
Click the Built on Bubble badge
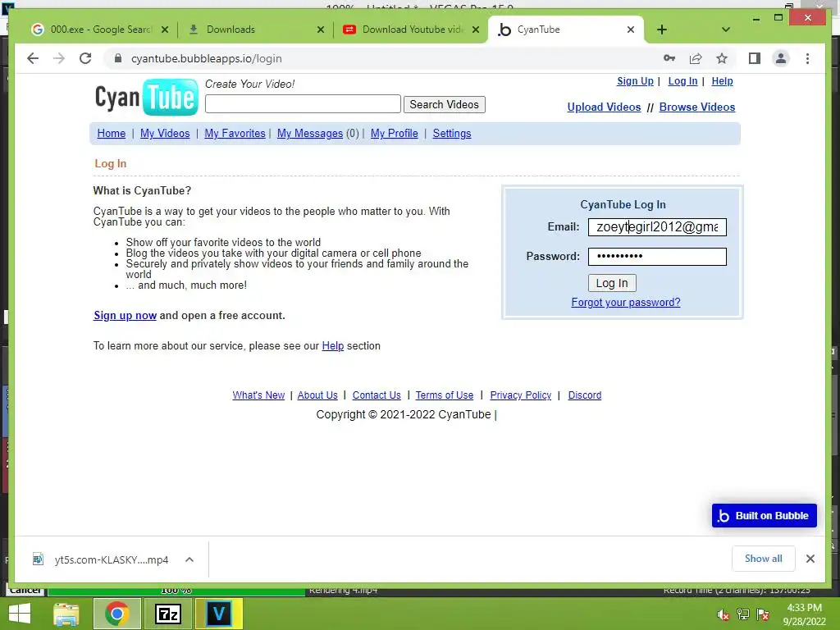(x=764, y=515)
